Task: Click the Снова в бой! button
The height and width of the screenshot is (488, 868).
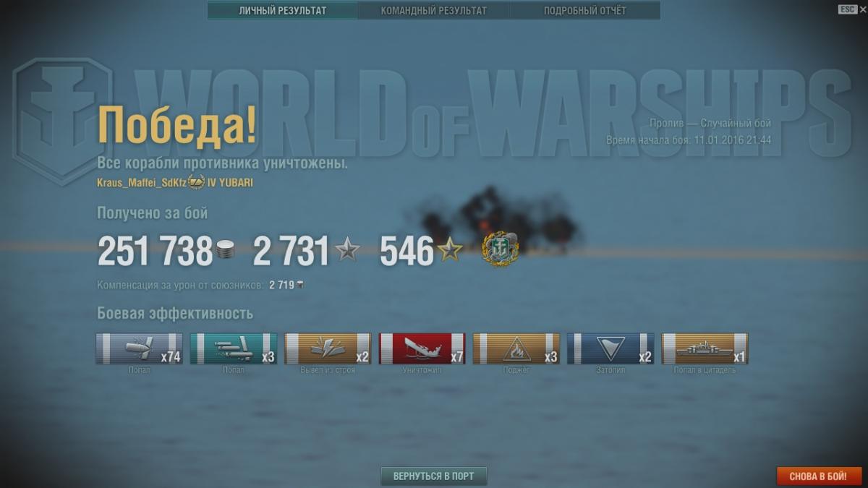Action: pos(817,476)
